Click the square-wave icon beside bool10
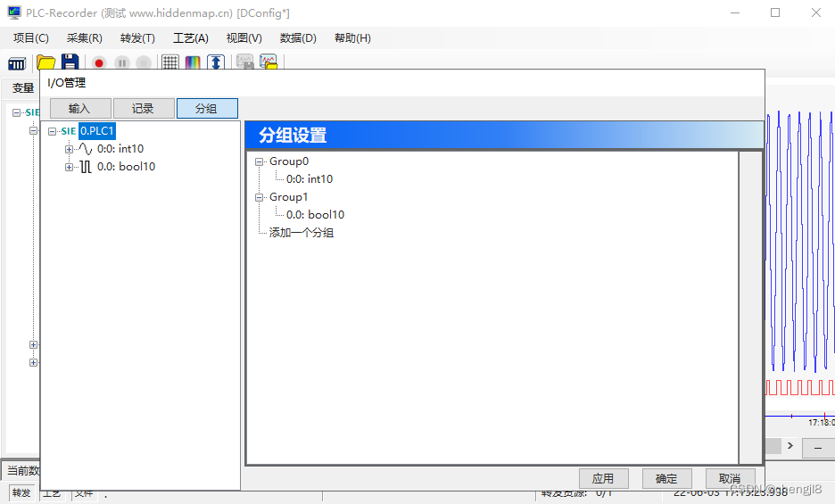The width and height of the screenshot is (835, 504). (86, 167)
